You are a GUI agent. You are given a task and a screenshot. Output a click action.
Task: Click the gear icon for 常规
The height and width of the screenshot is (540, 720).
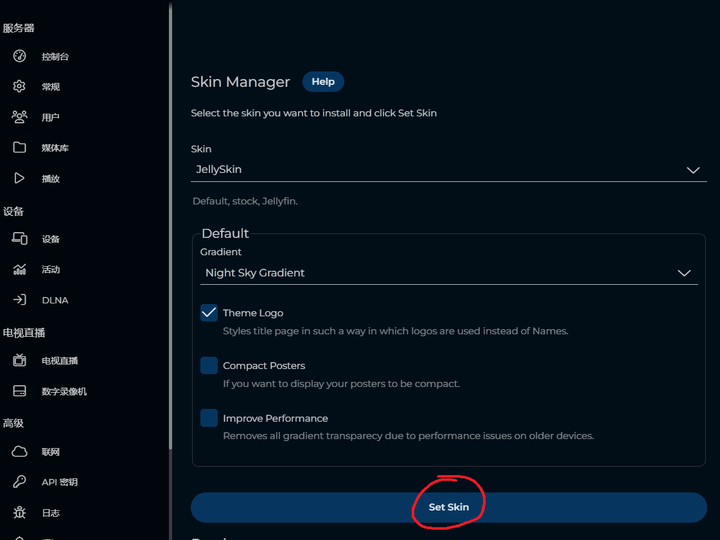[x=19, y=86]
